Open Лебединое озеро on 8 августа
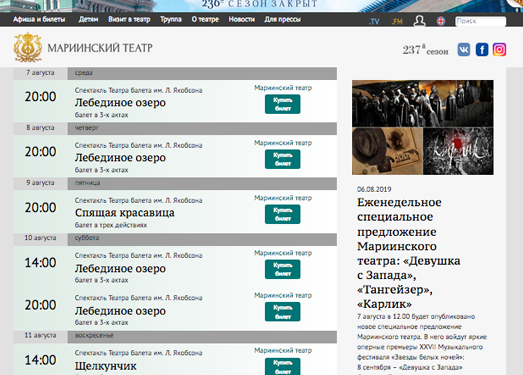The width and height of the screenshot is (523, 375). click(120, 157)
